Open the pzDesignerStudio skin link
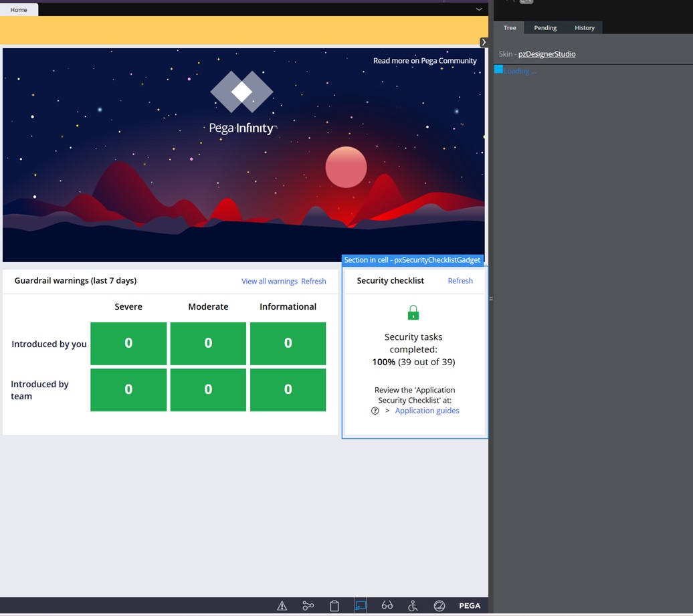Viewport: 693px width, 616px height. point(547,54)
